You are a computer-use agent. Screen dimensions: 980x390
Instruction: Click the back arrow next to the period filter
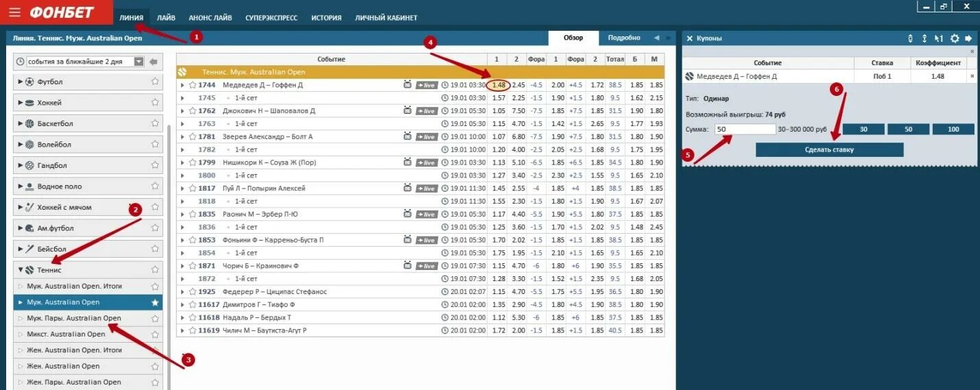point(154,62)
